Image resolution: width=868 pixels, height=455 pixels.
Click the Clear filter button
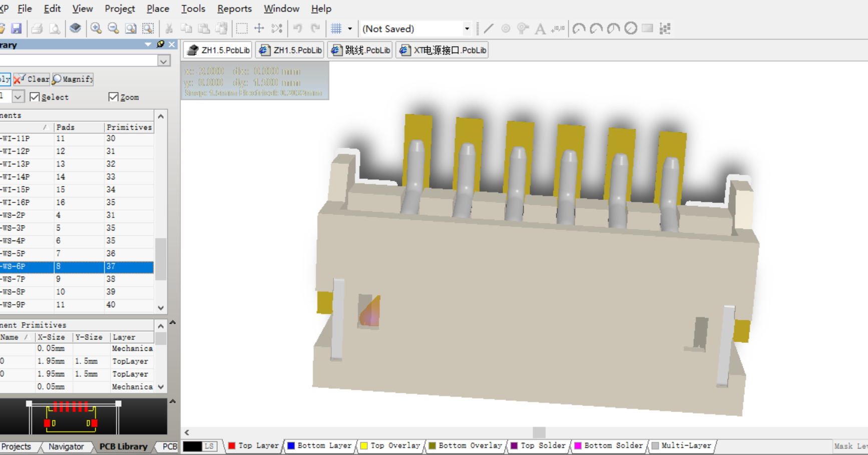click(32, 79)
